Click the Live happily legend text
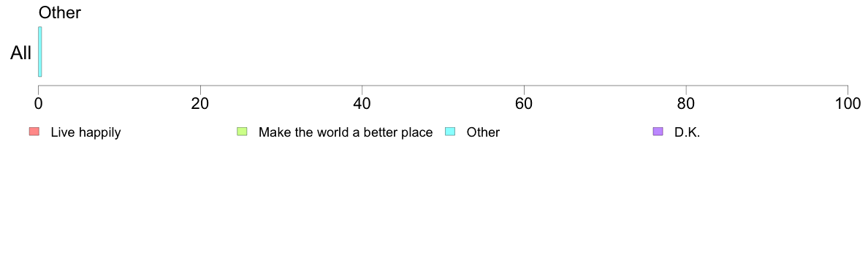Screen dimensions: 868x269 pos(85,132)
